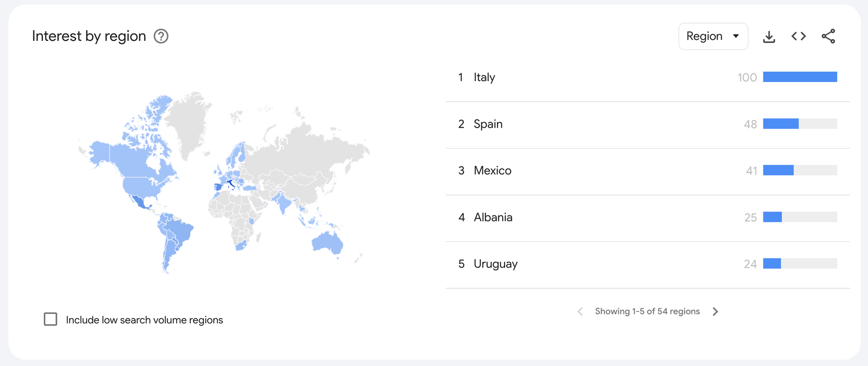Click the share icon

828,36
